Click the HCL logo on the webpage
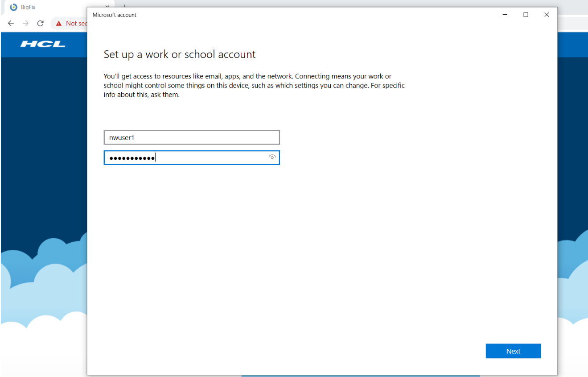This screenshot has height=377, width=588. (x=43, y=44)
